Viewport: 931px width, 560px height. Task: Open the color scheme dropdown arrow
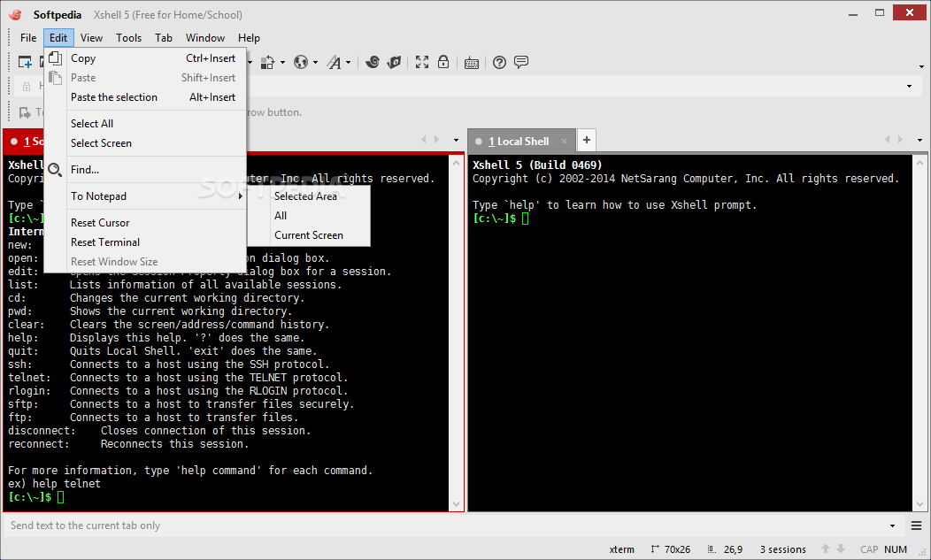(x=282, y=62)
